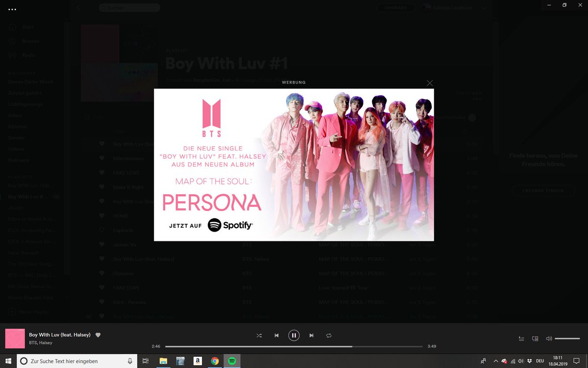Open Google Chrome from taskbar
Viewport: 588px width, 368px height.
tap(215, 361)
